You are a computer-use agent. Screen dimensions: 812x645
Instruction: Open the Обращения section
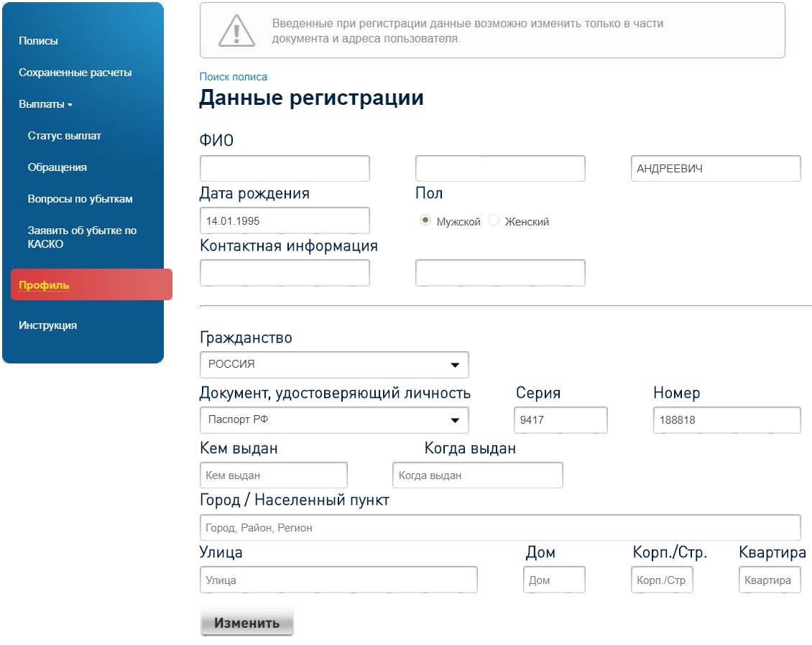57,167
